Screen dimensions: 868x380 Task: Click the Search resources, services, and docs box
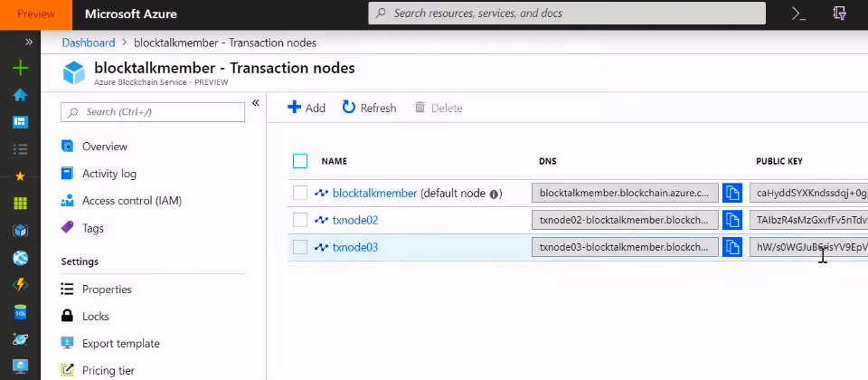(567, 14)
